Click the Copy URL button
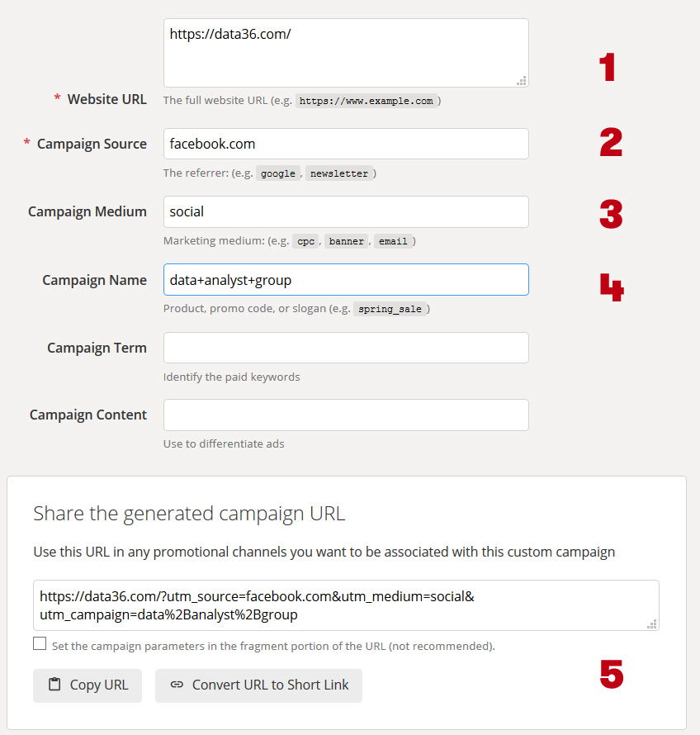This screenshot has width=700, height=735. pyautogui.click(x=87, y=685)
